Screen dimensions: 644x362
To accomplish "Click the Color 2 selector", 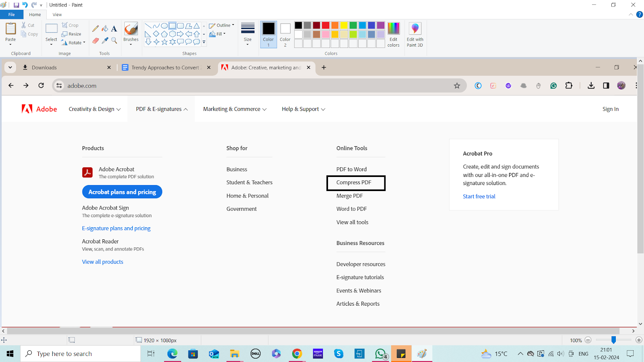I will pos(285,35).
